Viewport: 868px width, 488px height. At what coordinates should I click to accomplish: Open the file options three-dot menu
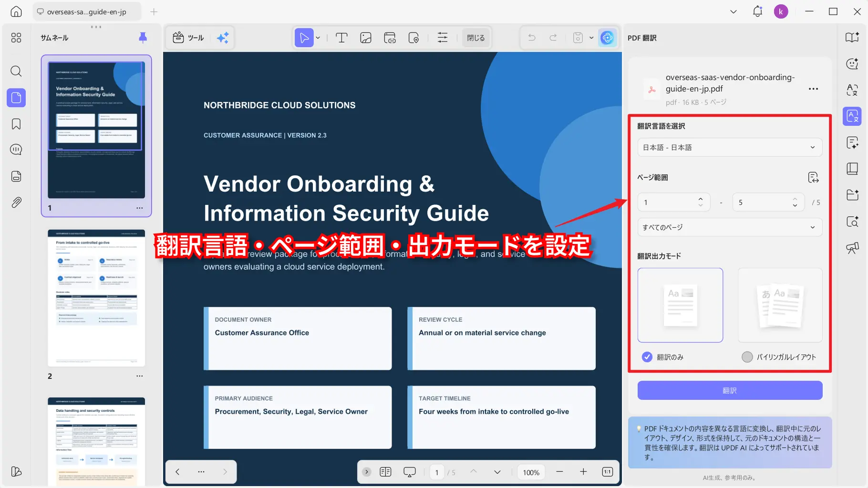click(x=813, y=89)
